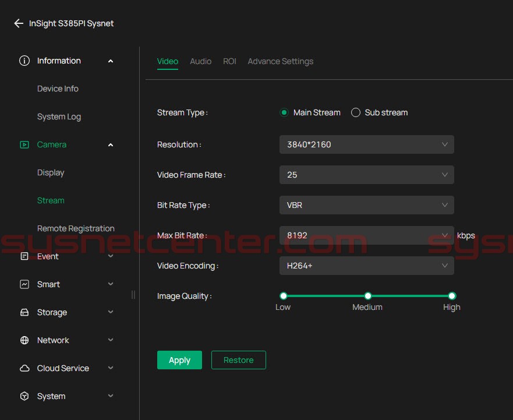The height and width of the screenshot is (420, 513).
Task: Open the Video Frame Rate dropdown
Action: tap(366, 175)
